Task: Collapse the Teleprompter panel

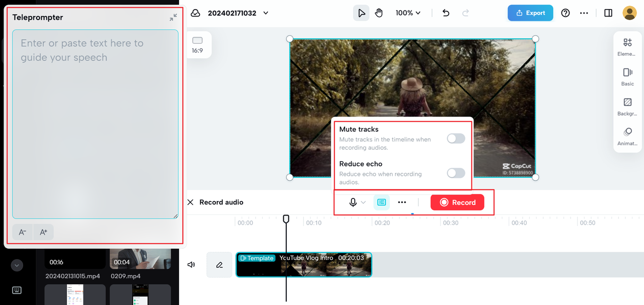Action: pyautogui.click(x=173, y=18)
